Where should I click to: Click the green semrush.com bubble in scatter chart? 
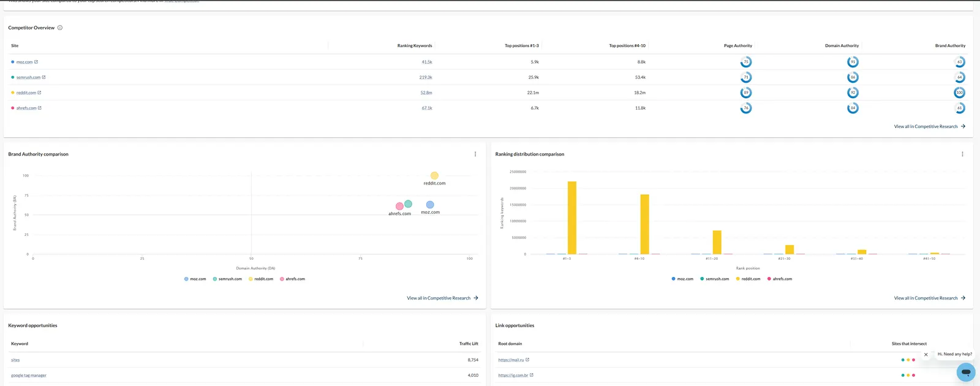[x=408, y=204]
